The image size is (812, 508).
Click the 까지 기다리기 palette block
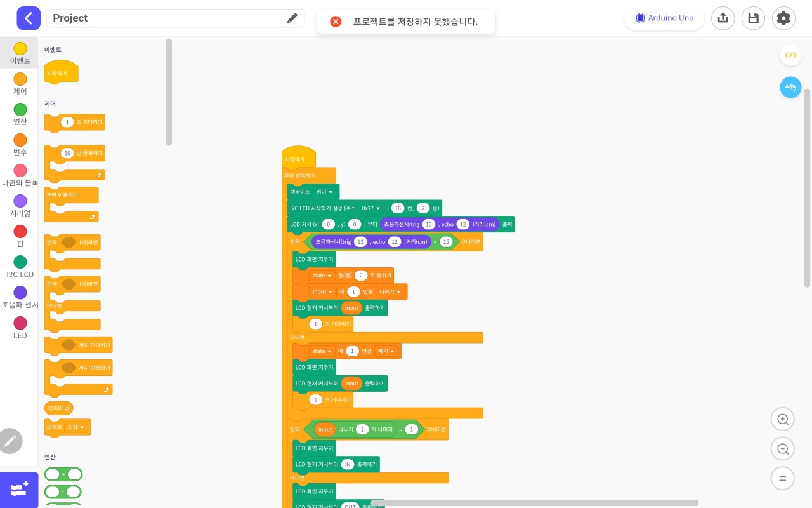(x=78, y=345)
